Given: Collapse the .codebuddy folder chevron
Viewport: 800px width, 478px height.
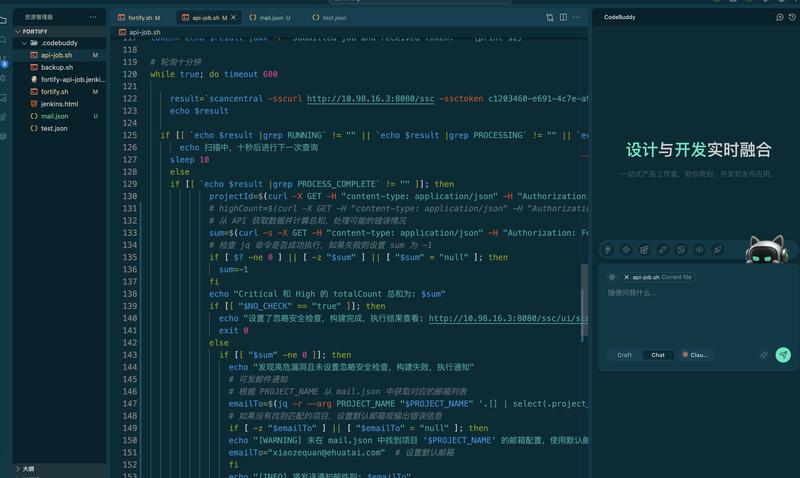Looking at the screenshot, I should point(24,43).
